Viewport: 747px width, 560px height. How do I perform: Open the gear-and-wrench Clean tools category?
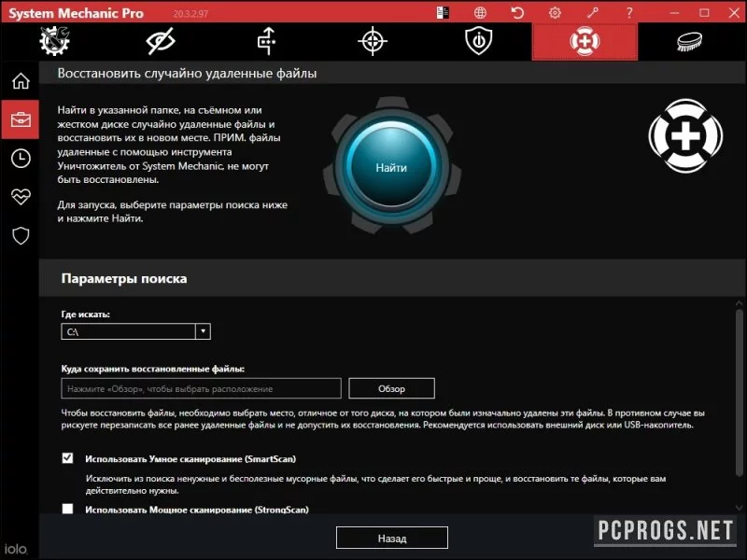click(x=54, y=41)
